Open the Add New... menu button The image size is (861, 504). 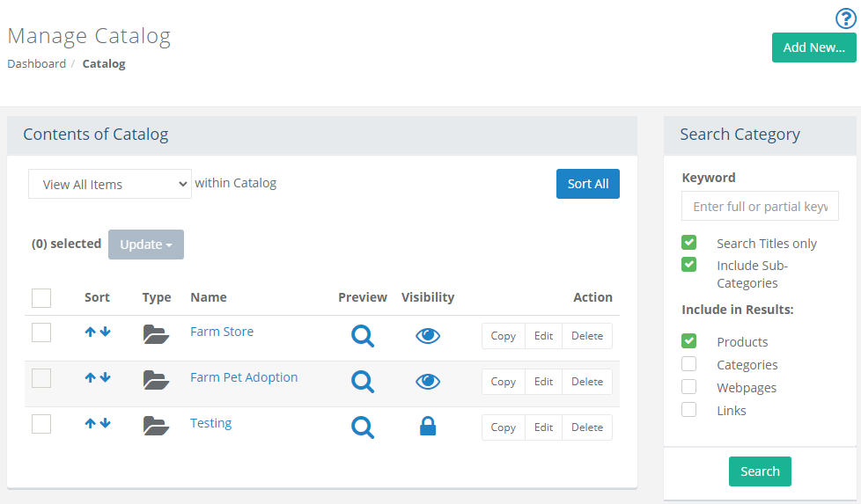click(813, 47)
